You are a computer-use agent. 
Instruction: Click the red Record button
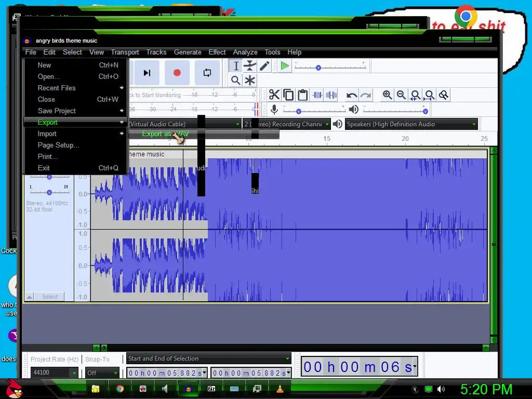click(177, 73)
